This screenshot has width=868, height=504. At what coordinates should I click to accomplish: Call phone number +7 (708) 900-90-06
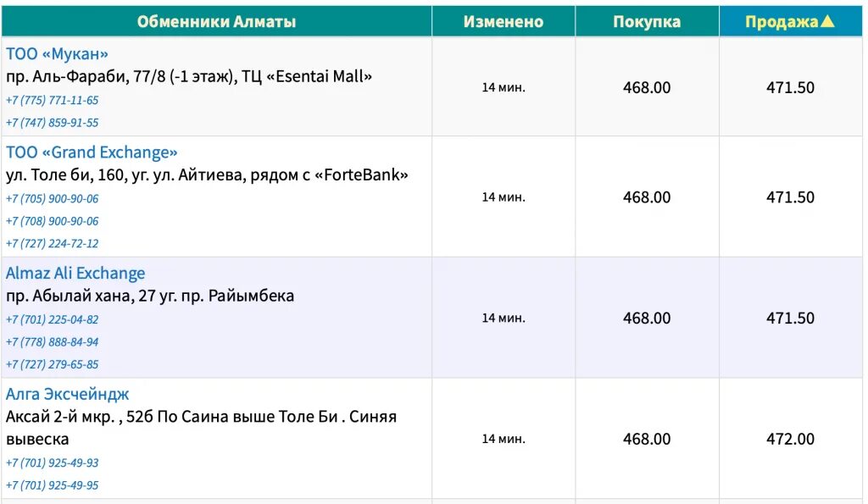point(52,221)
